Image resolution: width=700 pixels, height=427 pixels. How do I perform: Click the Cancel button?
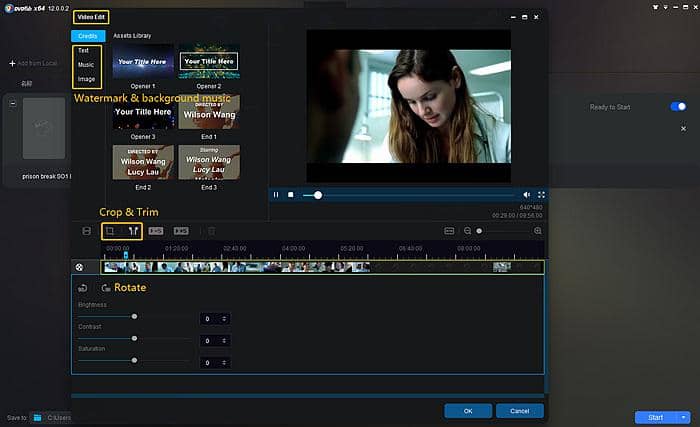(x=520, y=411)
